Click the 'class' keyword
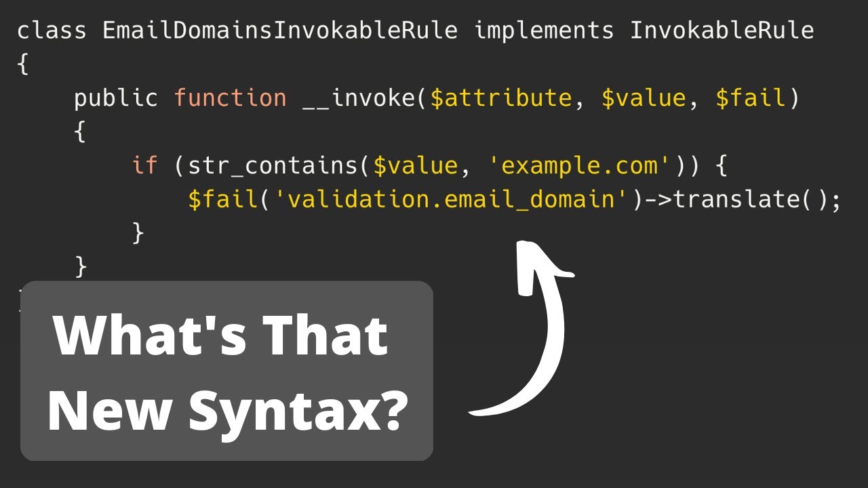The height and width of the screenshot is (488, 868). (x=52, y=31)
